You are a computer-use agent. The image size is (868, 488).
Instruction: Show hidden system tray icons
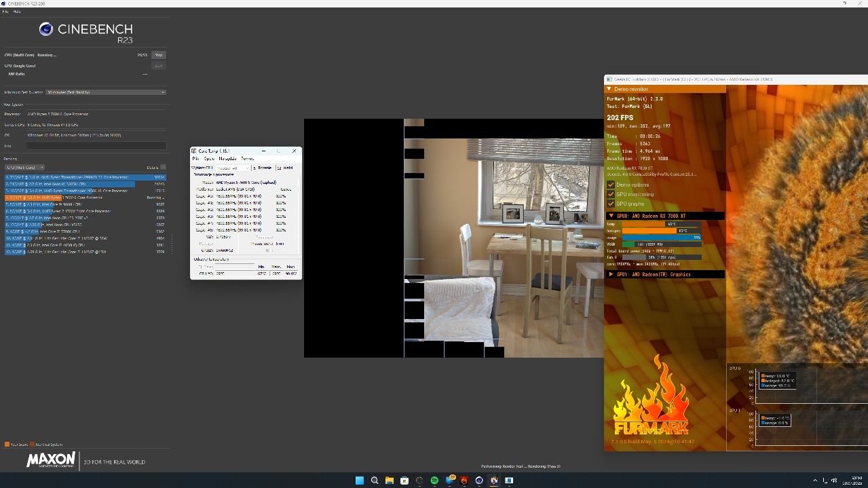point(816,481)
